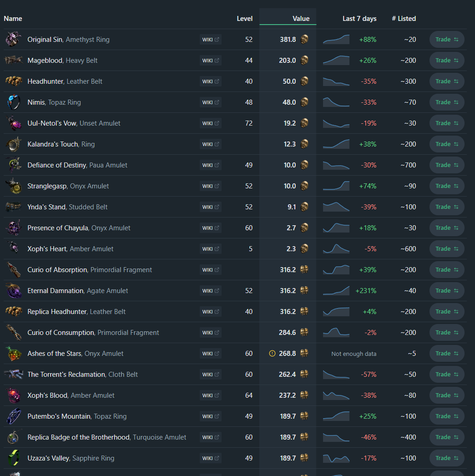Image resolution: width=475 pixels, height=476 pixels.
Task: Sort the table by Level column
Action: point(245,19)
